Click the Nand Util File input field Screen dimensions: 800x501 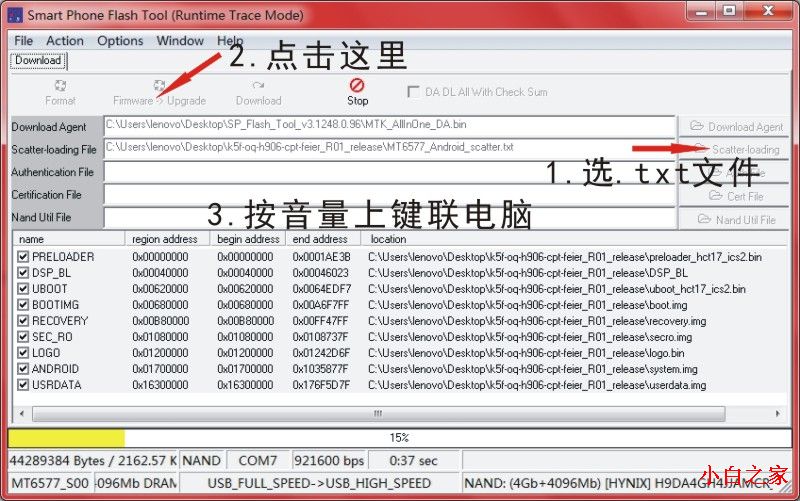pyautogui.click(x=390, y=218)
